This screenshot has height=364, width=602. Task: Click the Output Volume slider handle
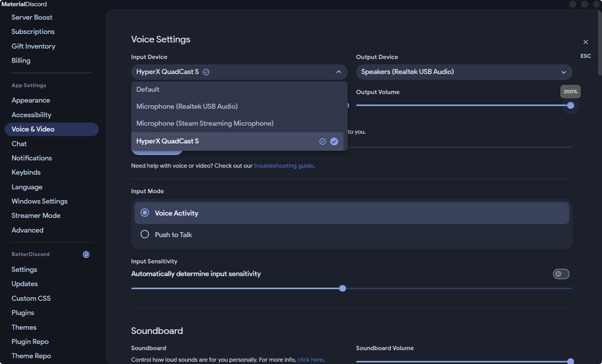(x=571, y=105)
